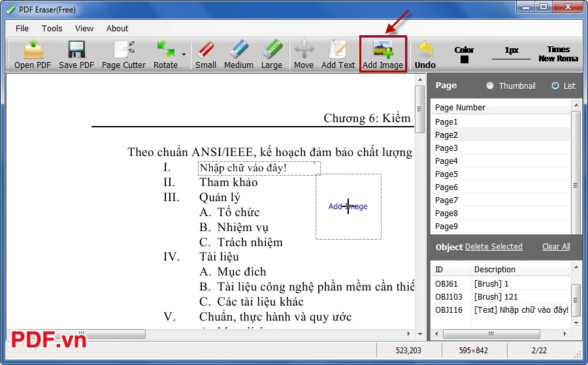Open the Times New Roman font selector
Screen dimensions: 588x365
click(x=558, y=54)
